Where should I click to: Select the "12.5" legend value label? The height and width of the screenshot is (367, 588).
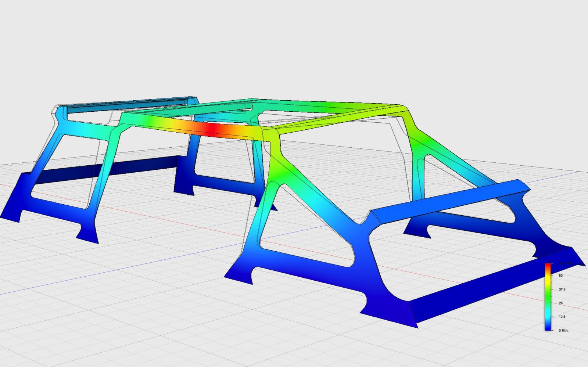562,317
